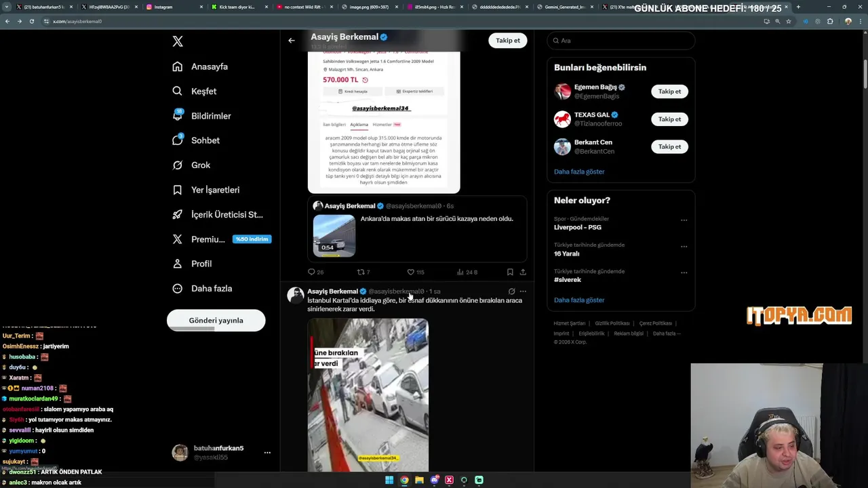Image resolution: width=868 pixels, height=488 pixels.
Task: Bookmark the makas post
Action: (510, 272)
